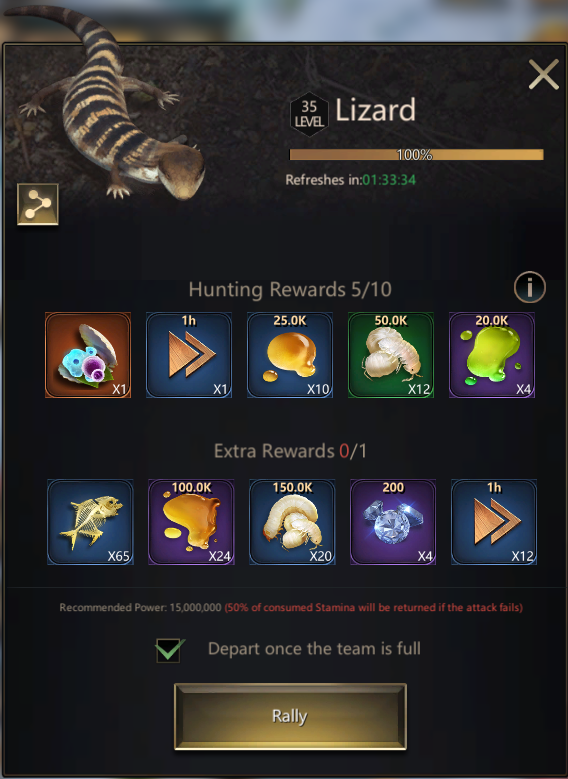Image resolution: width=568 pixels, height=779 pixels.
Task: Click the lizard creature image
Action: coord(112,104)
